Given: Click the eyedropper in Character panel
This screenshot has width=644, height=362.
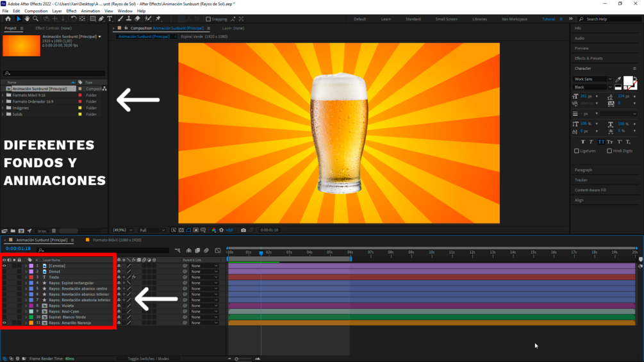Looking at the screenshot, I should point(618,79).
